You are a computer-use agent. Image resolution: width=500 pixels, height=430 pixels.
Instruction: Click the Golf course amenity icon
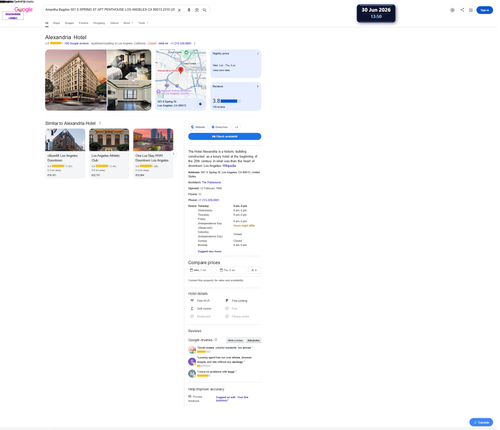click(x=192, y=309)
